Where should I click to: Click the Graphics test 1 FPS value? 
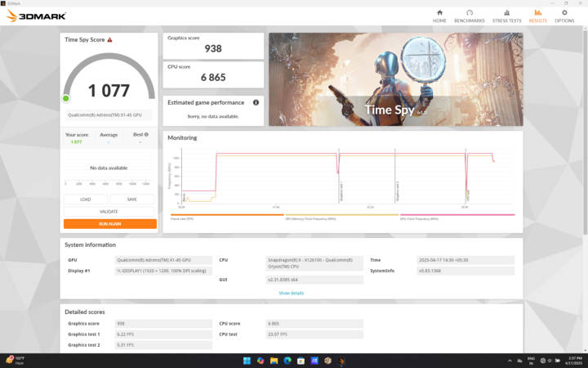click(x=163, y=334)
